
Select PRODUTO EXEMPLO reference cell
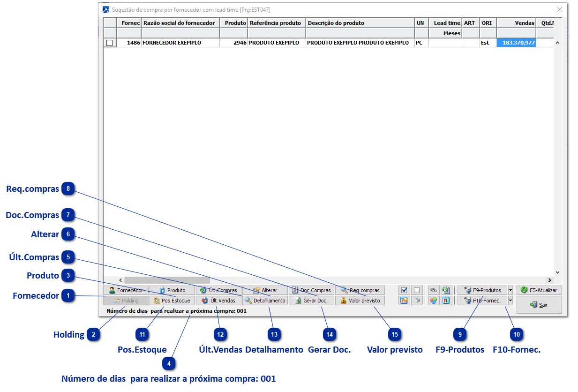point(277,43)
